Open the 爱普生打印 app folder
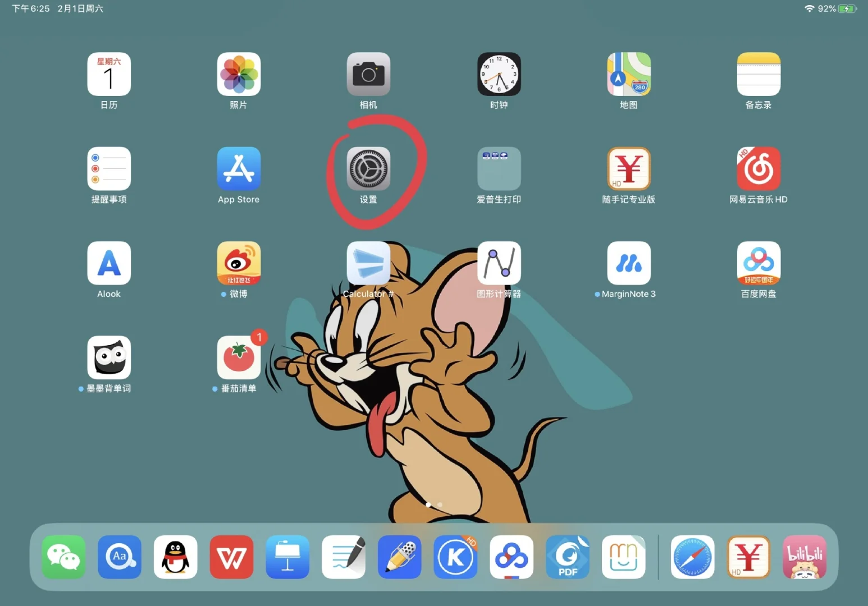The height and width of the screenshot is (606, 868). [499, 169]
